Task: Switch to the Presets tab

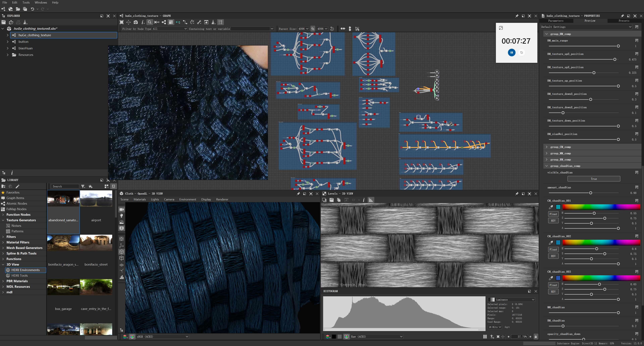Action: pyautogui.click(x=624, y=21)
